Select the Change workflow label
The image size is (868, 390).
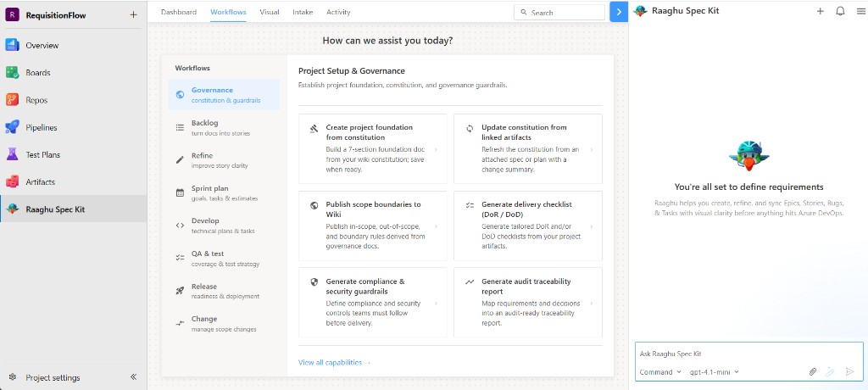pos(204,319)
